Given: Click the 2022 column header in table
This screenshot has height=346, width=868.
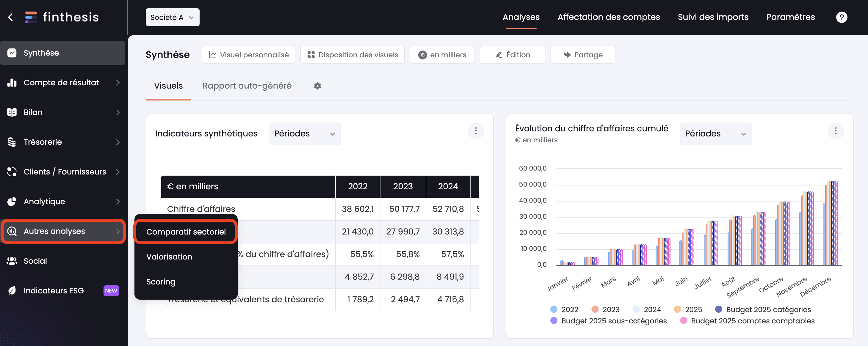Looking at the screenshot, I should 358,186.
